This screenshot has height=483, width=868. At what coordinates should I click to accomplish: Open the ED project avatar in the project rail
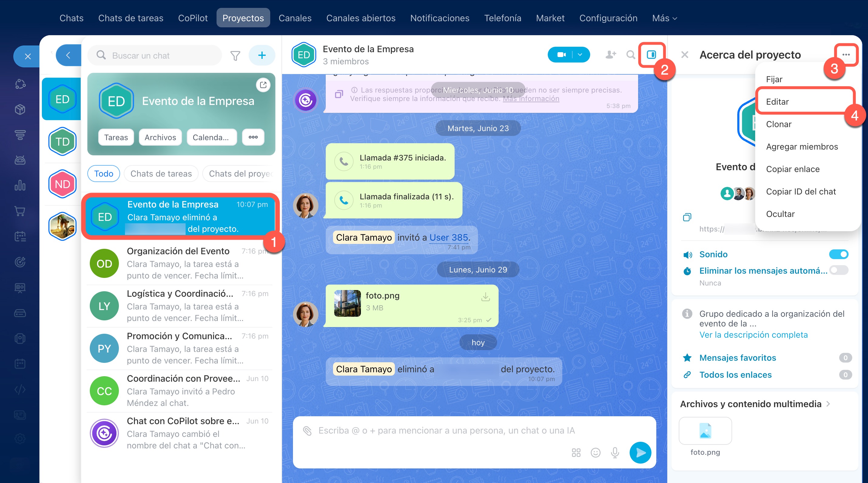[x=62, y=99]
